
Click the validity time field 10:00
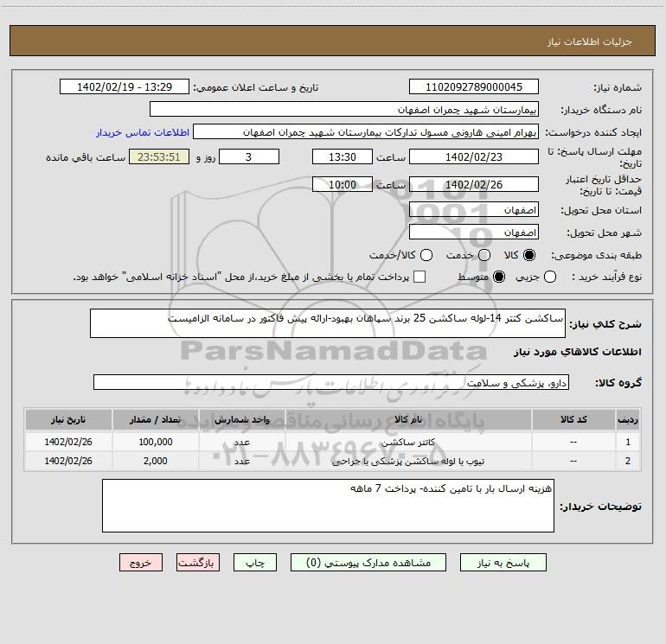[x=343, y=184]
